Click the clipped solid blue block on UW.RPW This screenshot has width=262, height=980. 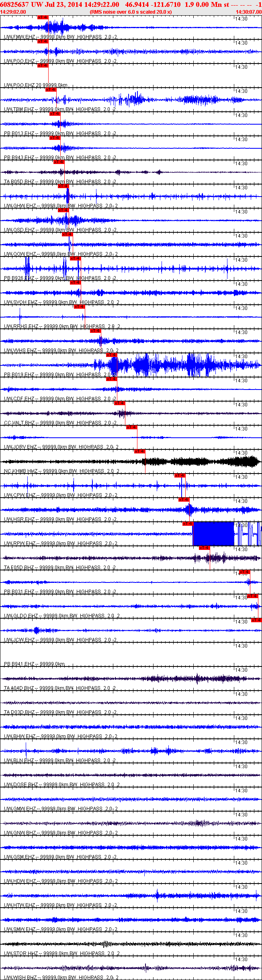[x=213, y=534]
